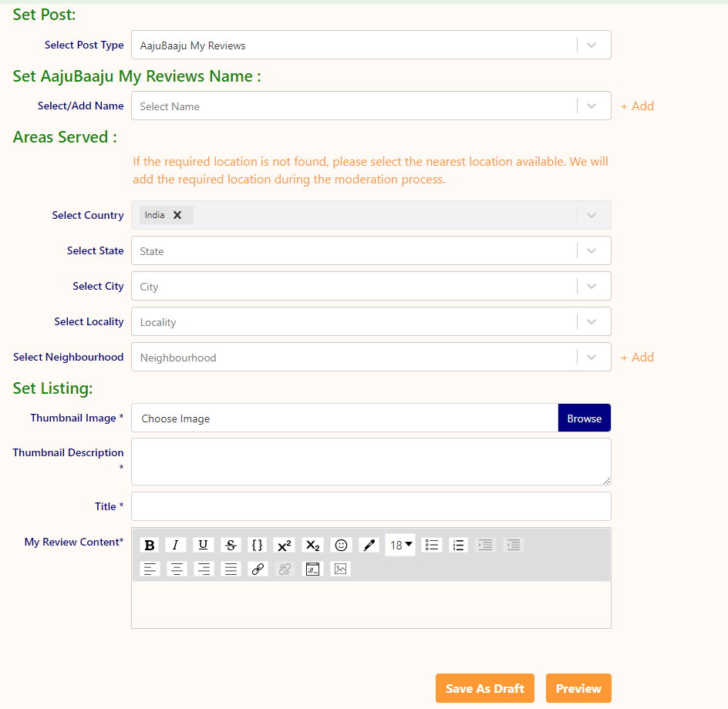The width and height of the screenshot is (728, 709).
Task: Insert an emoji using the smiley icon
Action: point(341,545)
